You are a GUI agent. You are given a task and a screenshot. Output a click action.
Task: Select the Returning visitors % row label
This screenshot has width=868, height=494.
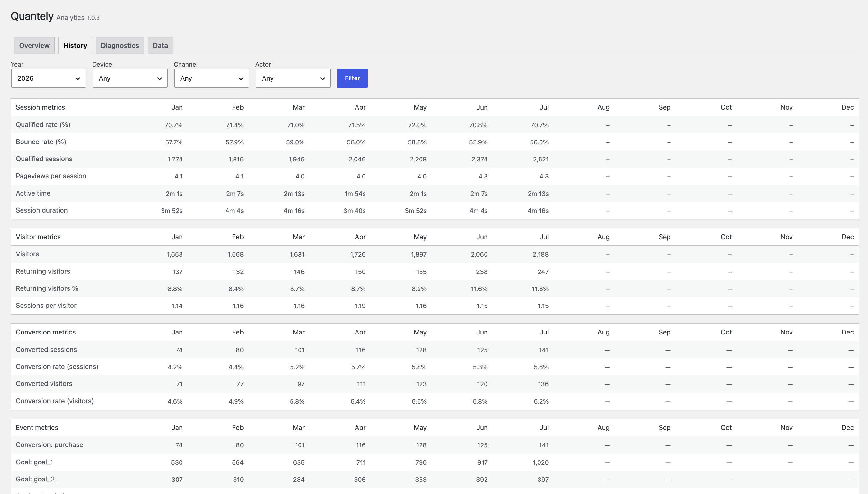pos(47,288)
